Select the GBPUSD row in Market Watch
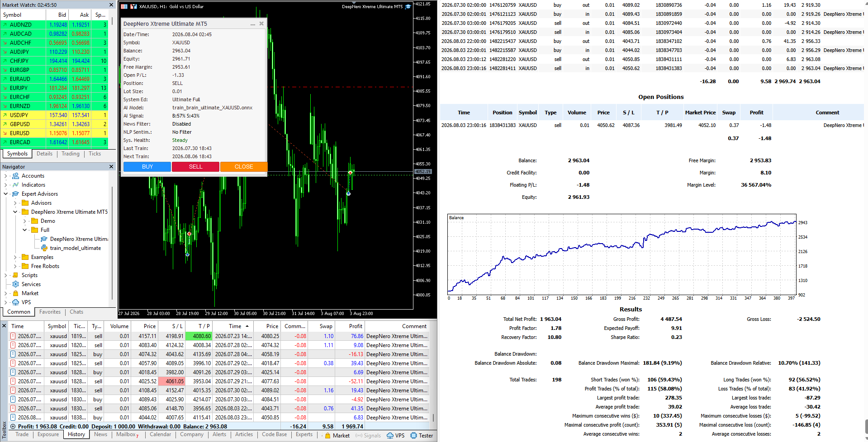The height and width of the screenshot is (442, 868). pyautogui.click(x=54, y=124)
